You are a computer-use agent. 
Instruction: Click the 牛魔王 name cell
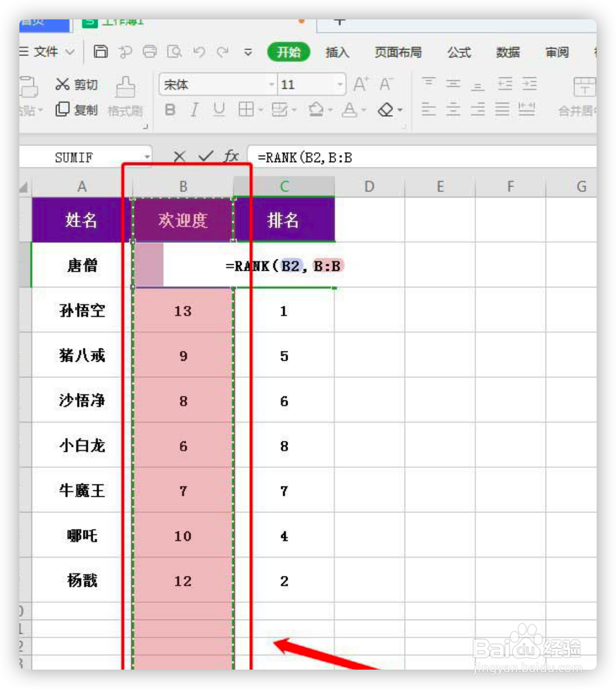click(82, 490)
